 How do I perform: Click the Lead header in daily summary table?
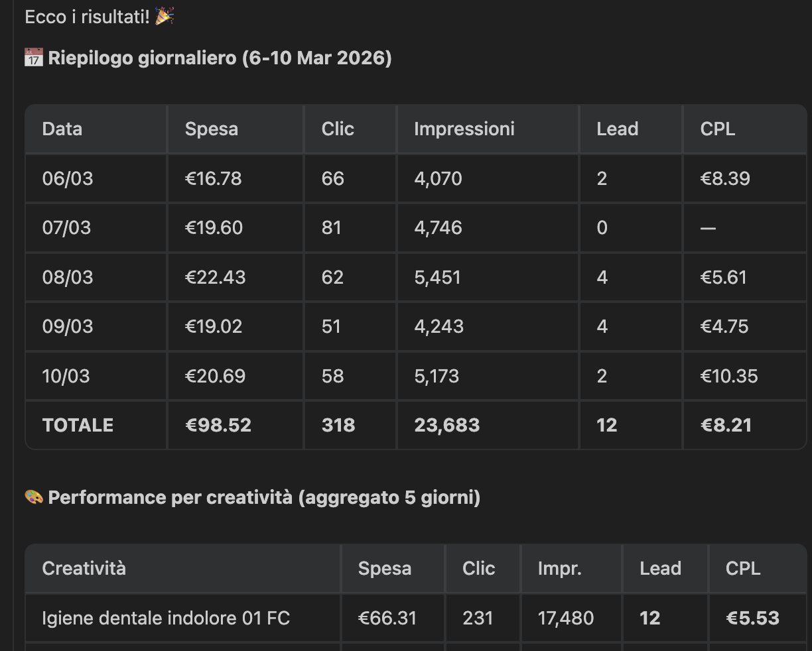click(617, 129)
